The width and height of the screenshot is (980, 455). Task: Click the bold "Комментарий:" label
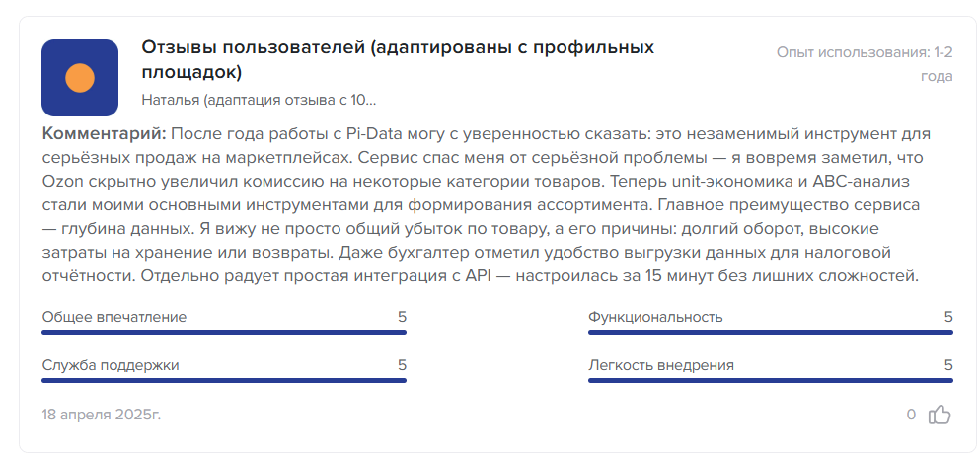point(104,133)
